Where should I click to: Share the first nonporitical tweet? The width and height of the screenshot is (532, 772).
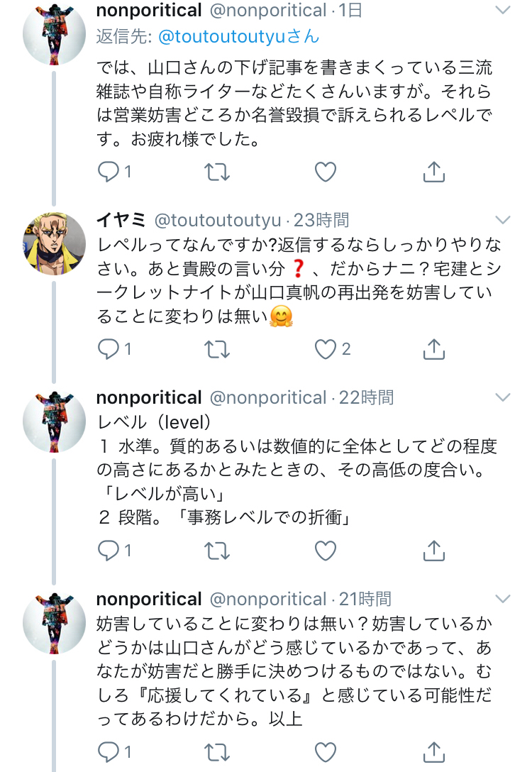433,172
